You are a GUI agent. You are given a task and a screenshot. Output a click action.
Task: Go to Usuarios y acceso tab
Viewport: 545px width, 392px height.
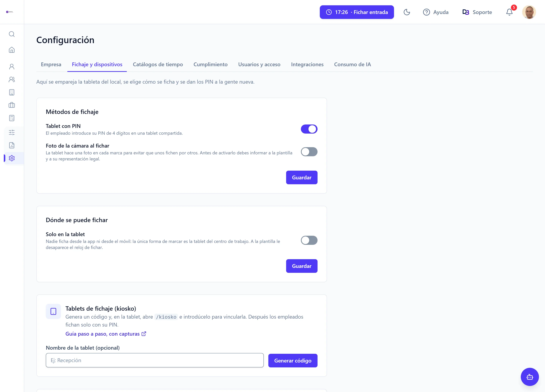coord(259,64)
